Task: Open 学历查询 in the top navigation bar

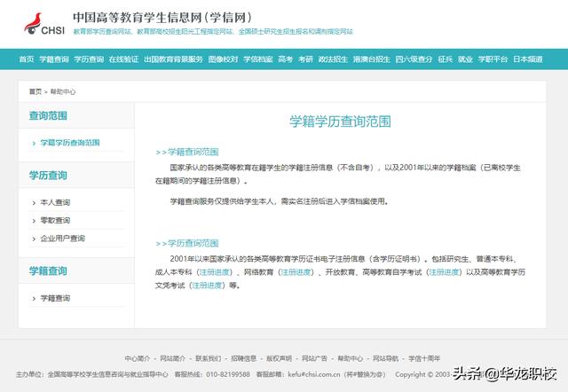Action: tap(89, 59)
